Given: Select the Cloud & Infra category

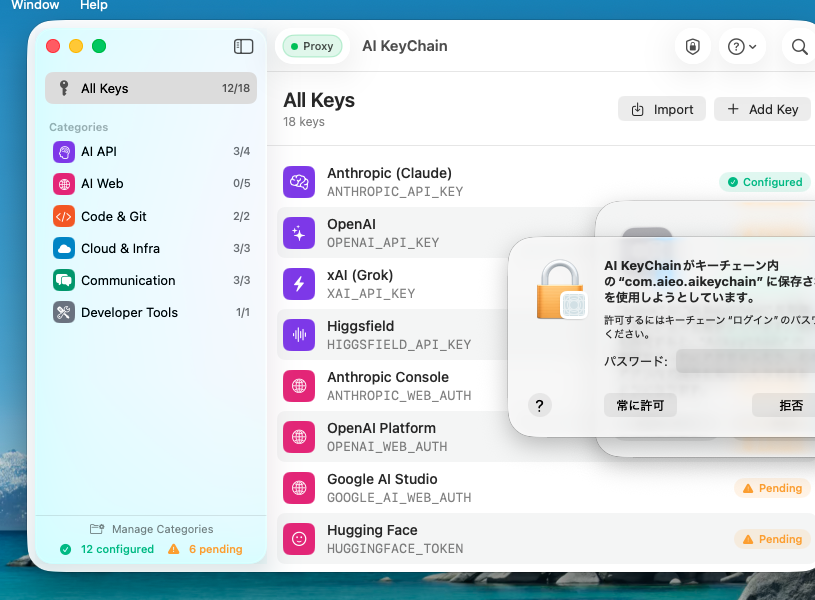Looking at the screenshot, I should click(x=150, y=248).
